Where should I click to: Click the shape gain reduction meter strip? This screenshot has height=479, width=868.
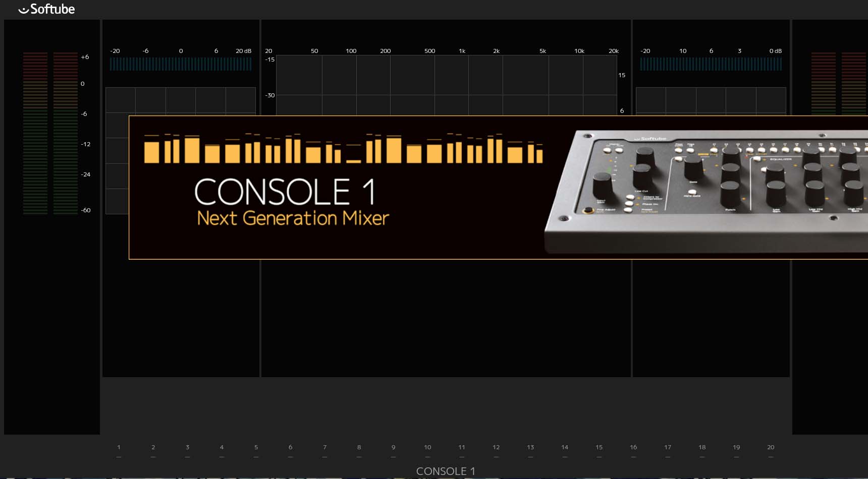click(x=181, y=64)
